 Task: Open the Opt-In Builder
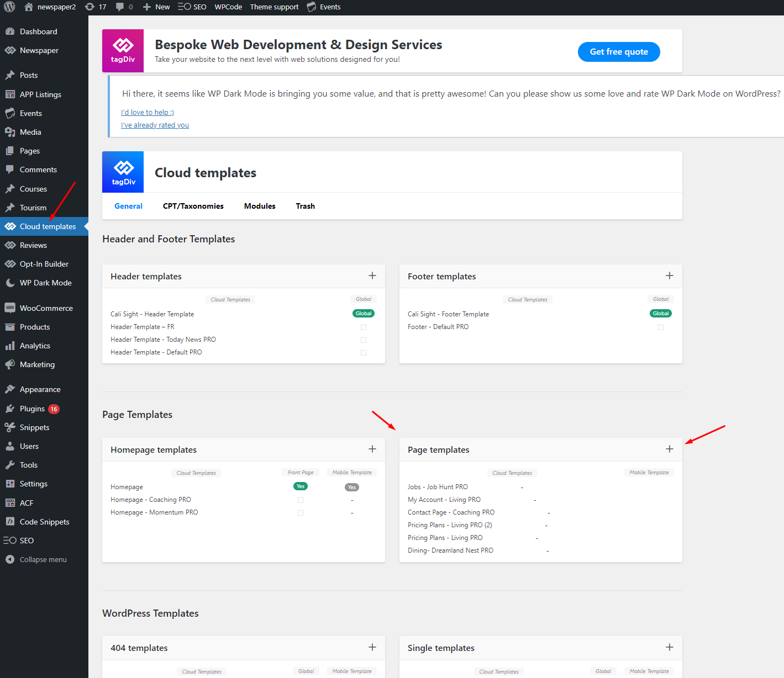click(44, 264)
